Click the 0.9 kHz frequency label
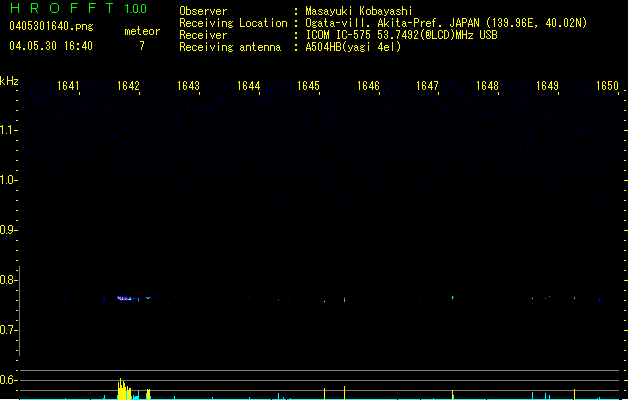 (x=8, y=230)
